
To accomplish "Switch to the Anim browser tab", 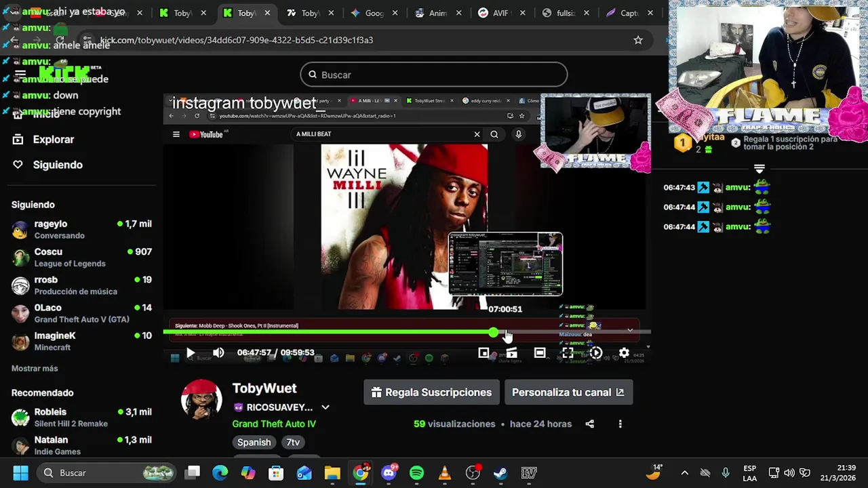I will pos(438,13).
